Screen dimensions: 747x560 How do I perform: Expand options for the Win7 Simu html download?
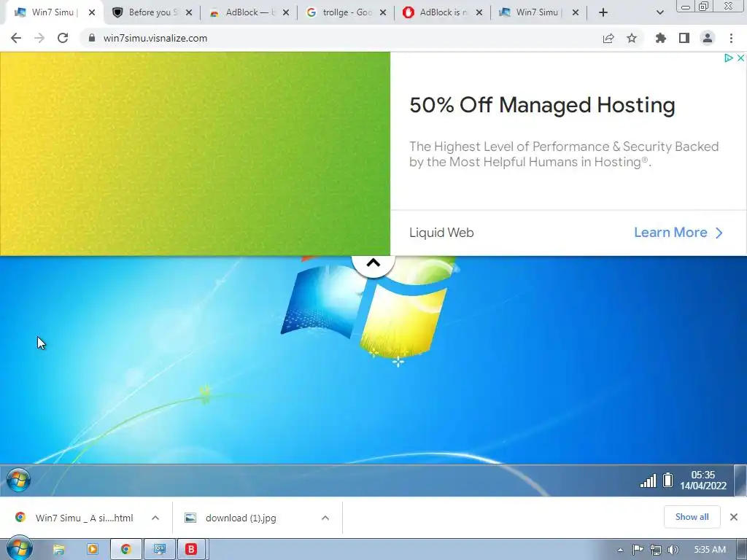point(155,518)
